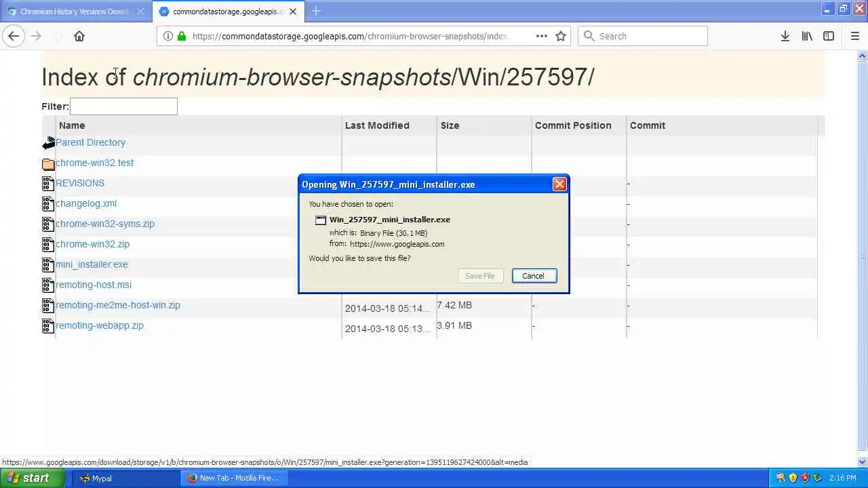Open the hamburger application menu

[854, 36]
